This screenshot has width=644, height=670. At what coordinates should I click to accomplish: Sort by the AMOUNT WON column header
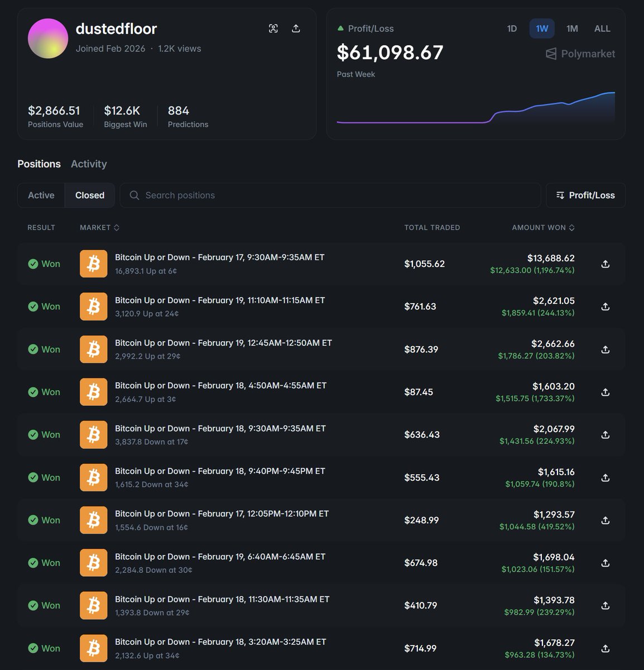543,228
